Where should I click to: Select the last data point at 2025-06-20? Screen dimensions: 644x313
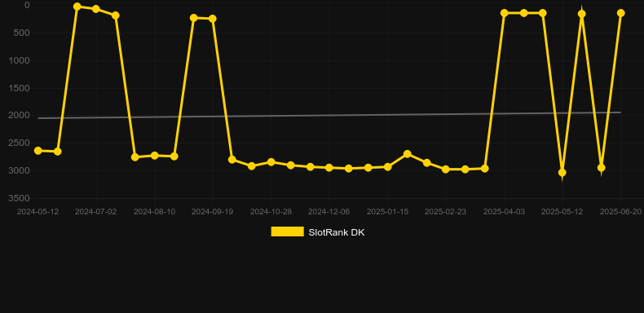[620, 13]
